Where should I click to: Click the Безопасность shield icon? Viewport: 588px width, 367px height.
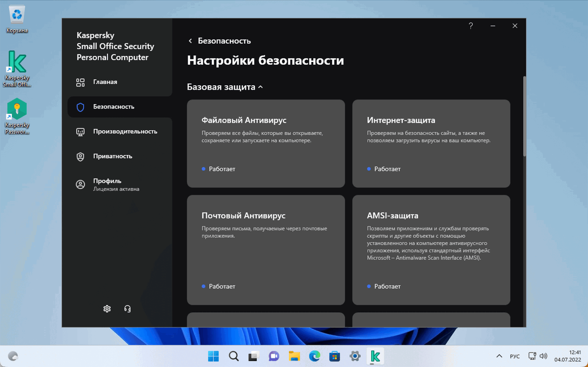(x=80, y=107)
